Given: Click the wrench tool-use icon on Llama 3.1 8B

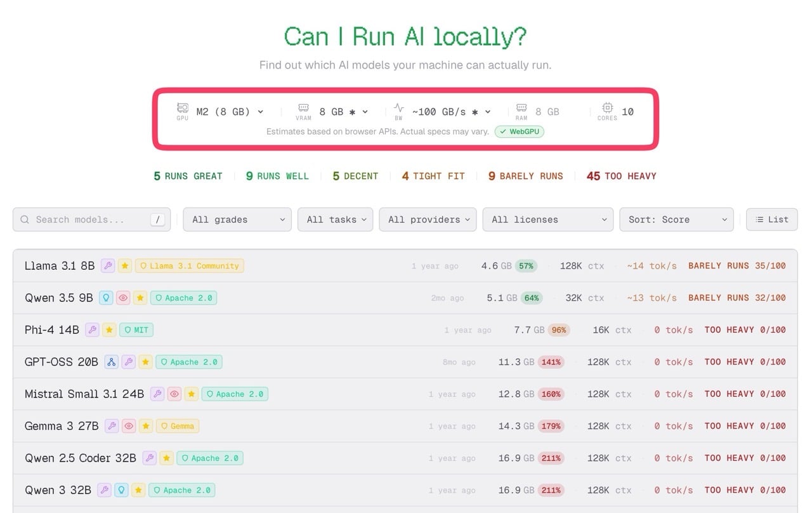Looking at the screenshot, I should coord(108,265).
